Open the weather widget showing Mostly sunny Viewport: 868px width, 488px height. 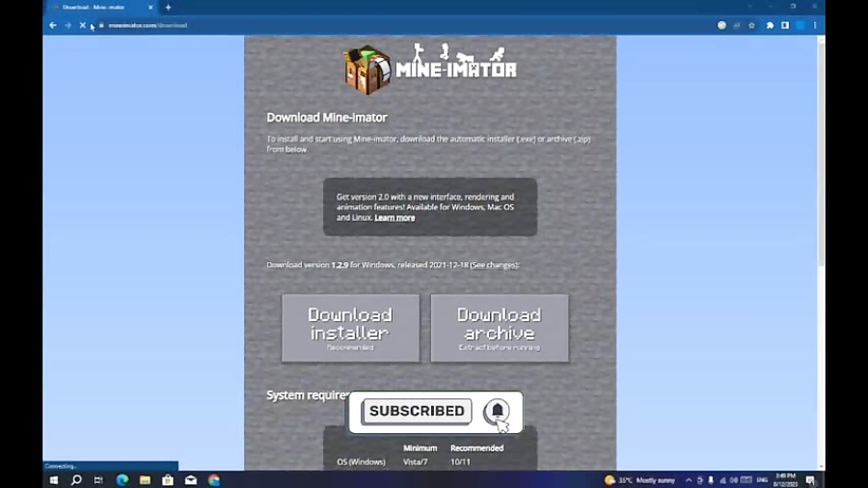point(640,480)
